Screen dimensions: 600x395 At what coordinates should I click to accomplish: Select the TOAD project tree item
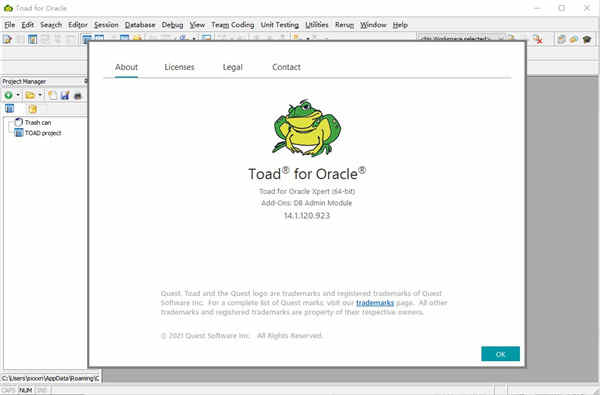coord(43,133)
